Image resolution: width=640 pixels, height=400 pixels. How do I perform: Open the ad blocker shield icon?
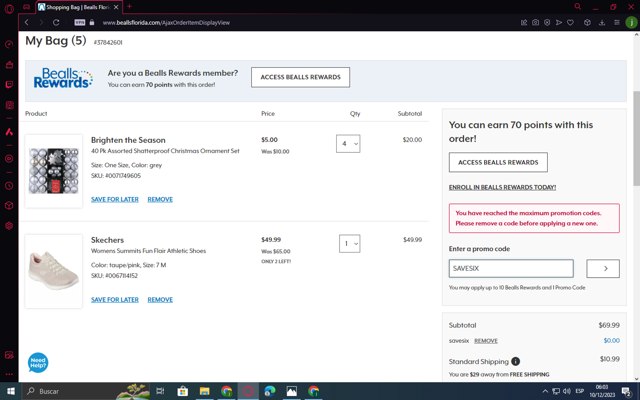[547, 22]
